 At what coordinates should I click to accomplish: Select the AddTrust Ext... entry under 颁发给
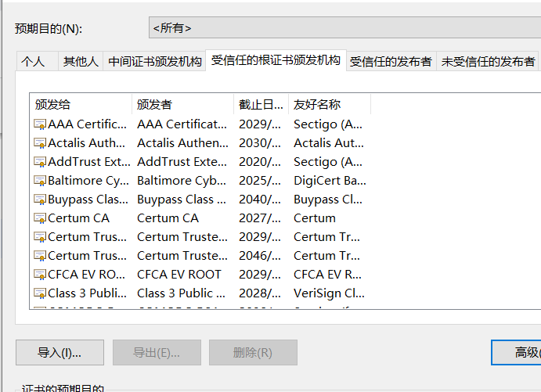click(x=89, y=162)
